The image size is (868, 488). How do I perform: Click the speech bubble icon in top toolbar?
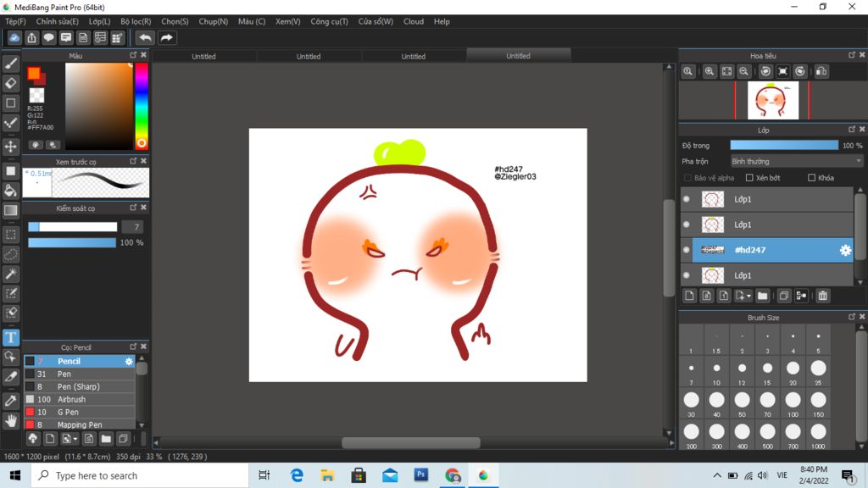coord(48,37)
